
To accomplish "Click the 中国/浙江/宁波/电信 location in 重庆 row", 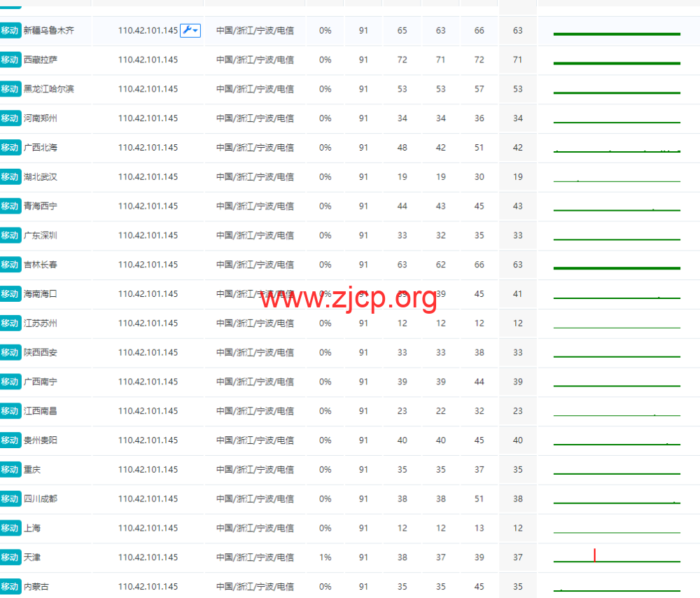I will click(x=255, y=469).
